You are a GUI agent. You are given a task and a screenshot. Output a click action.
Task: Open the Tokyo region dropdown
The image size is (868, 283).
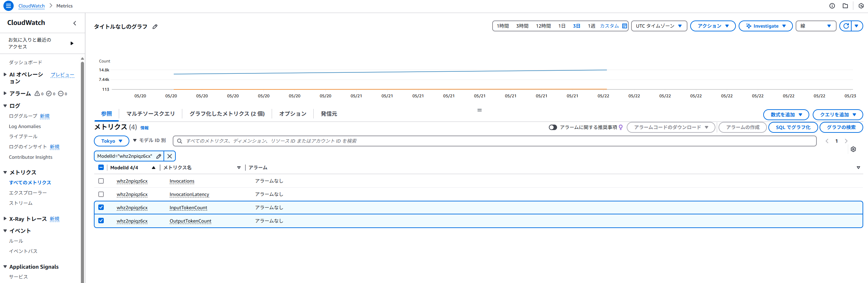112,141
